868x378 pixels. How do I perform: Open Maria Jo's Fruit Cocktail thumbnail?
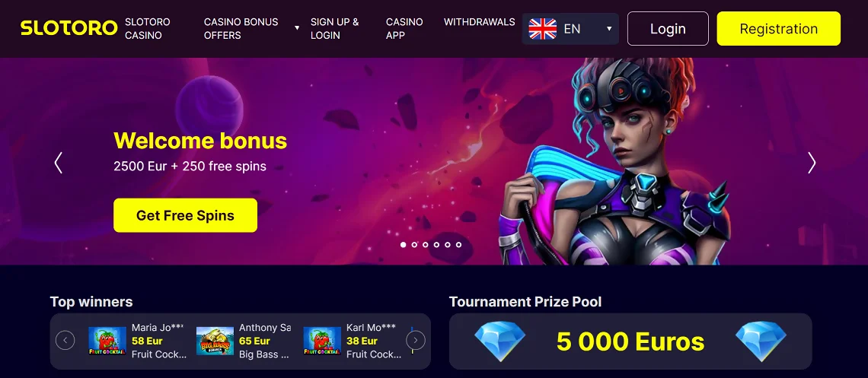tap(107, 341)
